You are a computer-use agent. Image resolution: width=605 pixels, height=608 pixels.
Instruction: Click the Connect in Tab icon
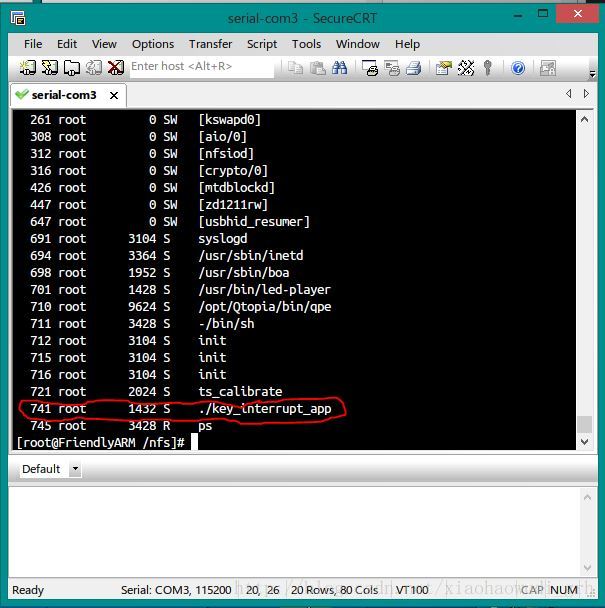coord(72,68)
